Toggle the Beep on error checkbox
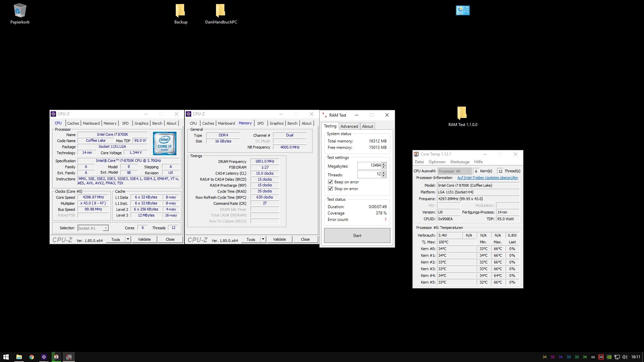Viewport: 644px width, 362px height. 330,182
